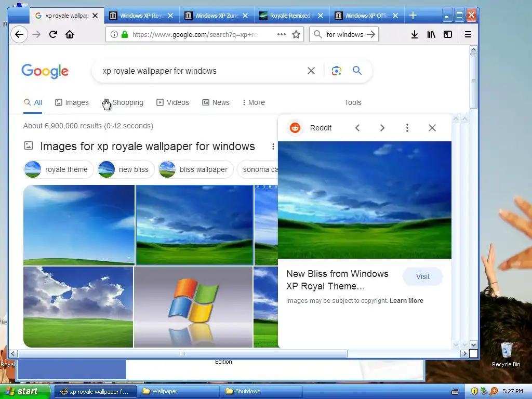
Task: Click the magnifier in browser search box
Action: [318, 34]
